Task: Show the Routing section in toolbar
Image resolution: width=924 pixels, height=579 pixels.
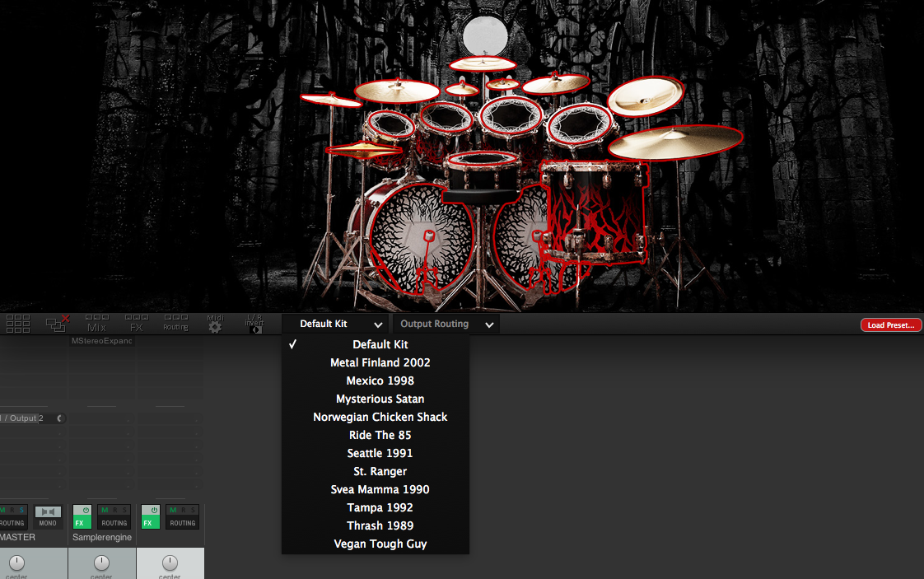Action: pyautogui.click(x=175, y=323)
